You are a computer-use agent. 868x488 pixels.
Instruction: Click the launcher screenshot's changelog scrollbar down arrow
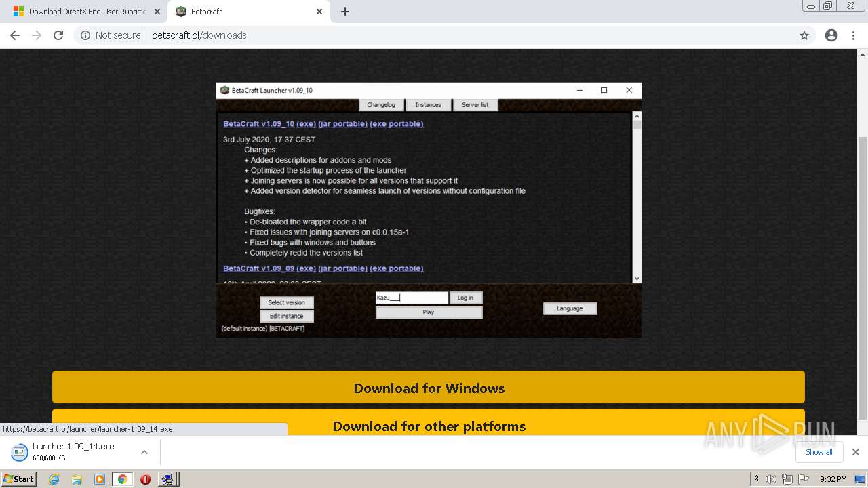pyautogui.click(x=637, y=279)
